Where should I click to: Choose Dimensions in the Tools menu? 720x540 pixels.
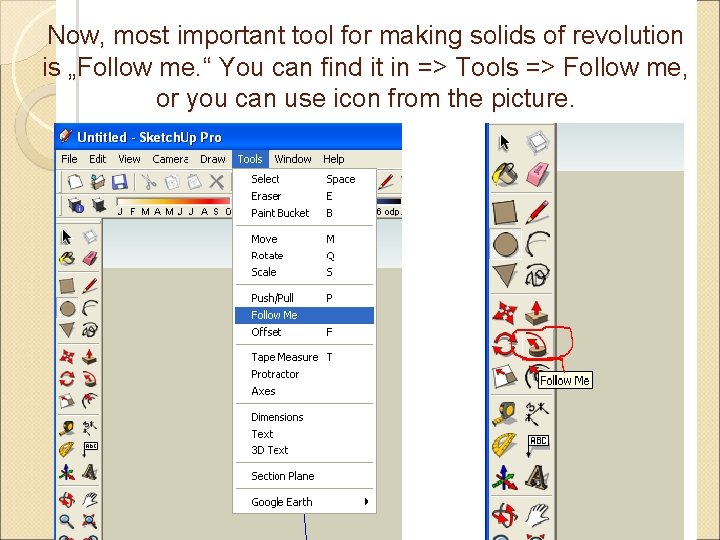tap(304, 417)
